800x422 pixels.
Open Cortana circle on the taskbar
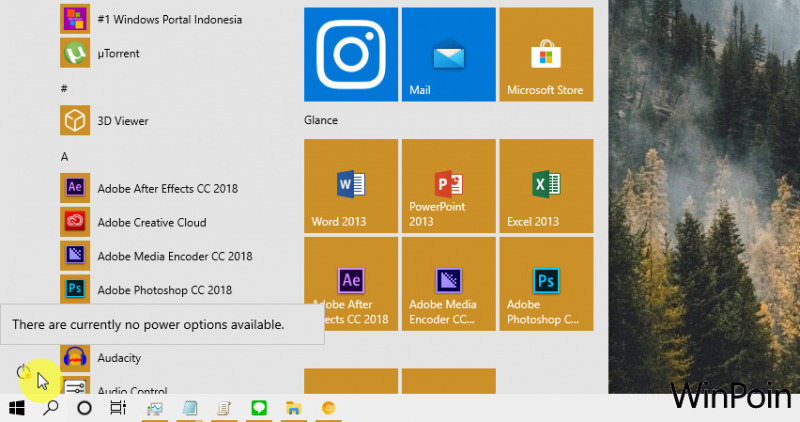coord(84,408)
